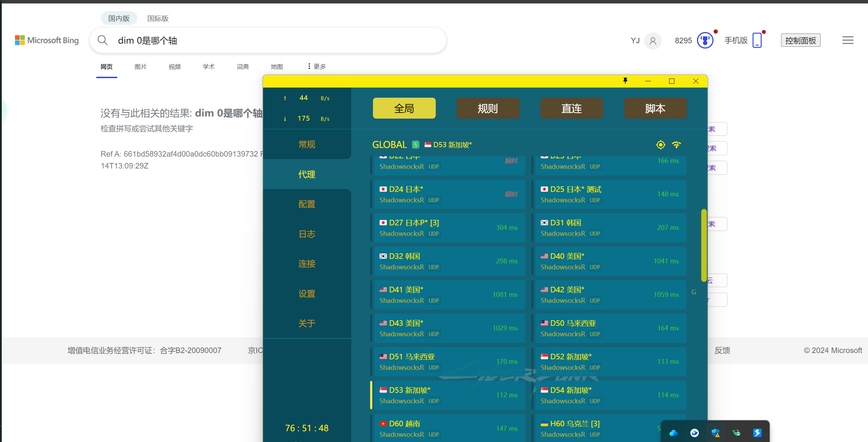Expand the 更多 search category menu
Viewport: 868px width, 442px height.
click(x=317, y=66)
